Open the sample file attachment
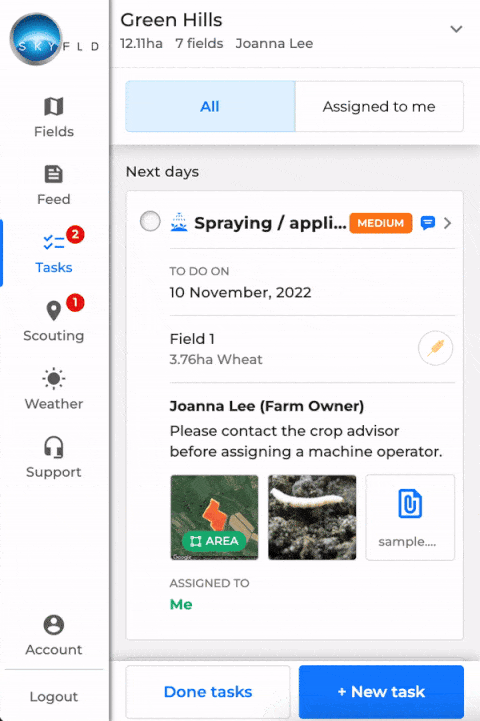Screen dimensions: 480x721 pos(410,517)
